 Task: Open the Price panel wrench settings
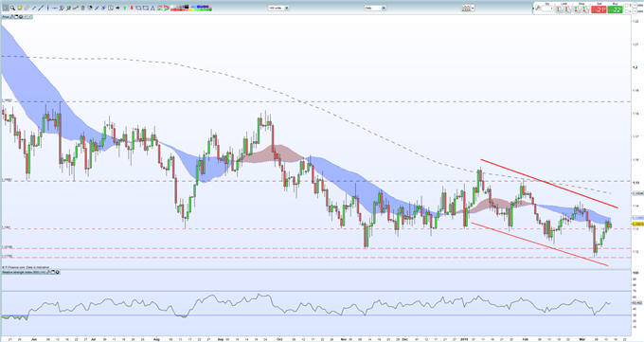point(11,17)
